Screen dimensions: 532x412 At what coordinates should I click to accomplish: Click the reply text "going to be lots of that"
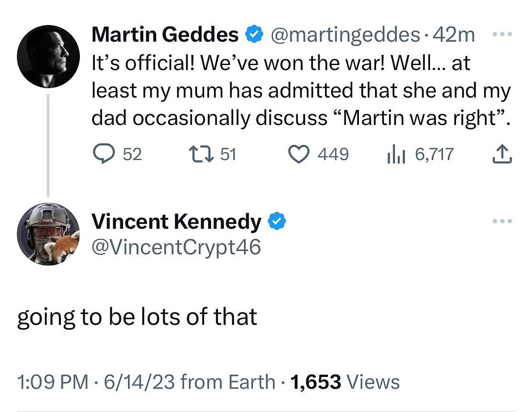click(x=137, y=317)
